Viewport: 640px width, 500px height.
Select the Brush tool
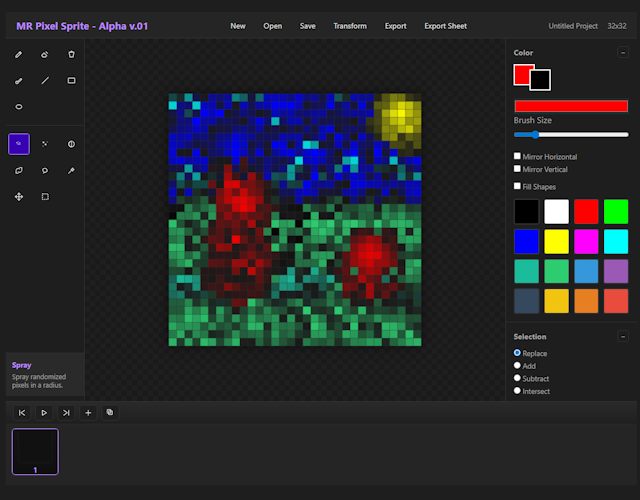tap(19, 81)
